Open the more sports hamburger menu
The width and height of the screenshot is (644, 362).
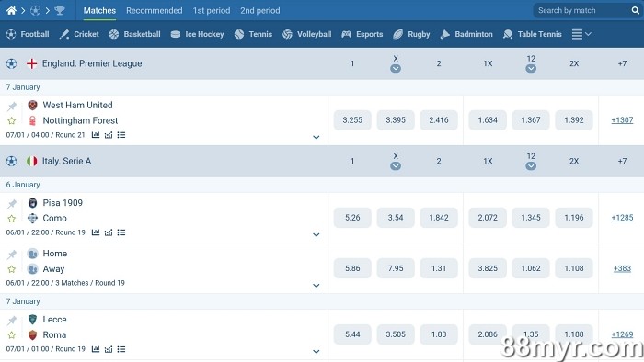click(x=581, y=34)
